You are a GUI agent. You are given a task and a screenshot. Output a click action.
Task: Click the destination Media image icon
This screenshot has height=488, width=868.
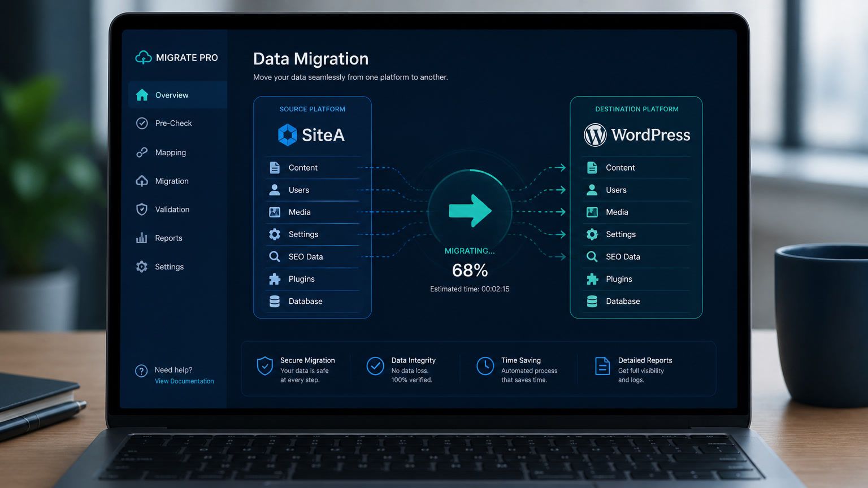[592, 212]
